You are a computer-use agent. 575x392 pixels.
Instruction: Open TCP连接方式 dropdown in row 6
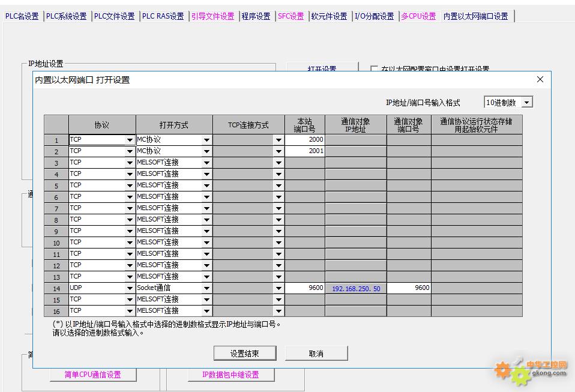(x=278, y=197)
